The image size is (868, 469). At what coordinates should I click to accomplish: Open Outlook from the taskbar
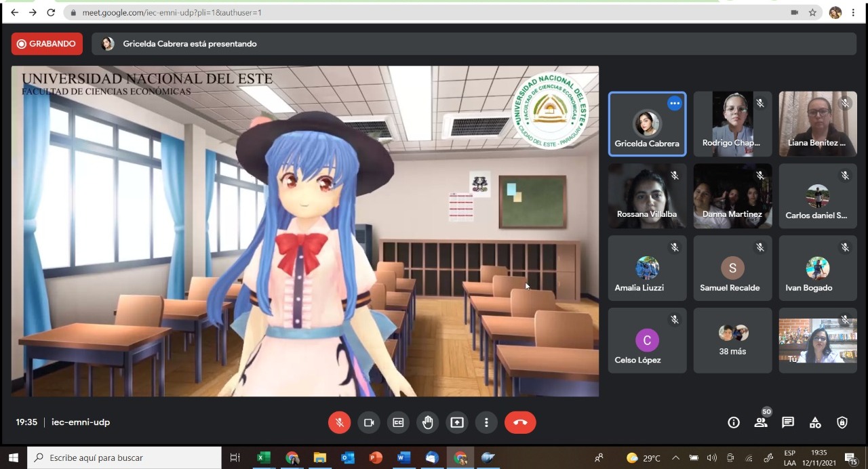tap(348, 457)
